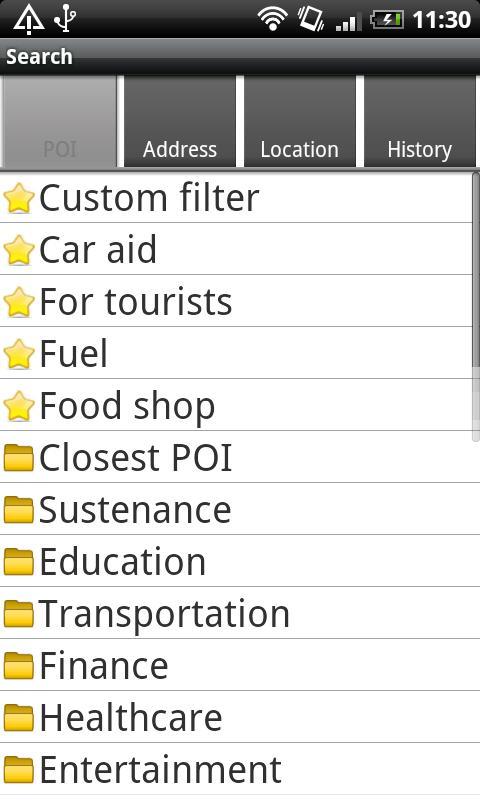
Task: Expand the Healthcare category
Action: point(240,717)
